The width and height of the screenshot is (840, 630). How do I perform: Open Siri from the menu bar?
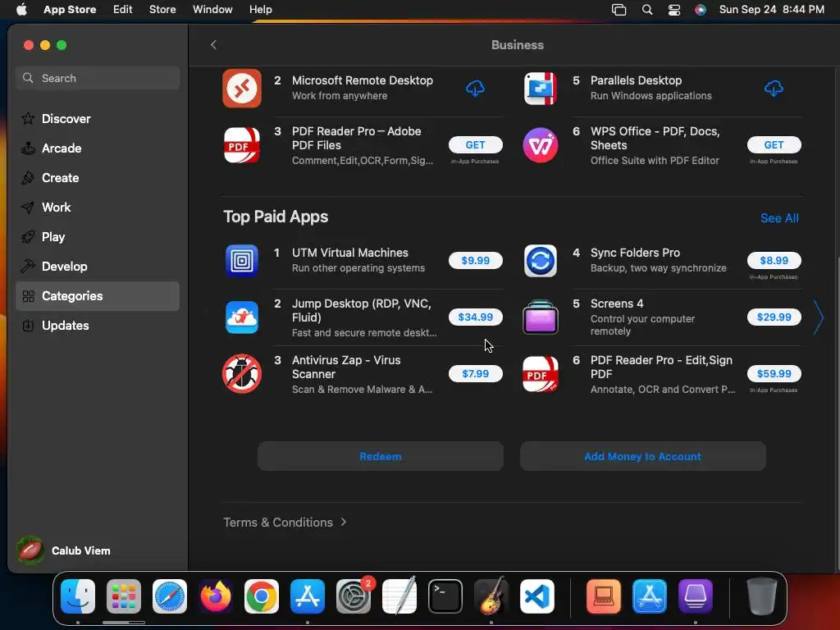[x=701, y=10]
